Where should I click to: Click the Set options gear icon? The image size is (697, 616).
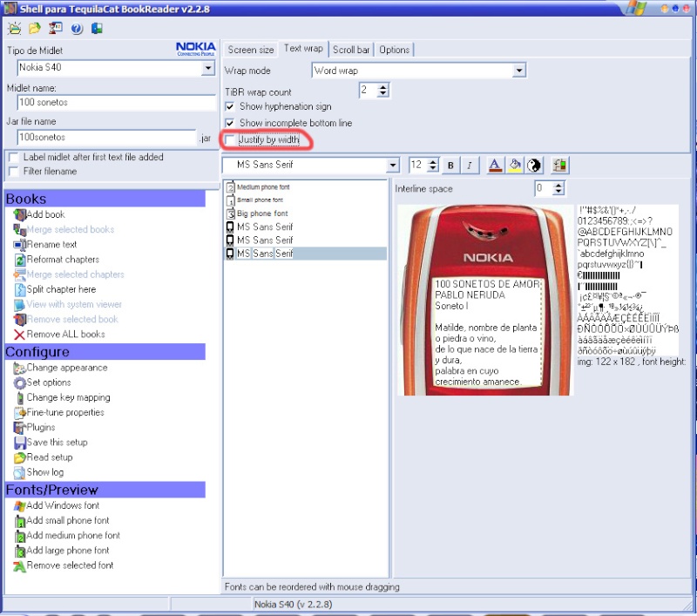(x=19, y=382)
